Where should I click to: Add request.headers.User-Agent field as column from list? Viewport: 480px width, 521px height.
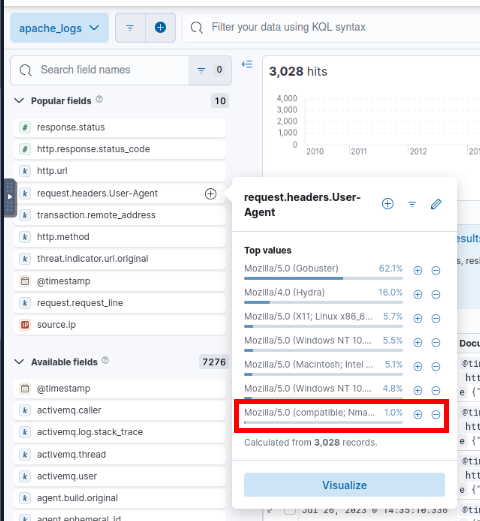pyautogui.click(x=210, y=194)
